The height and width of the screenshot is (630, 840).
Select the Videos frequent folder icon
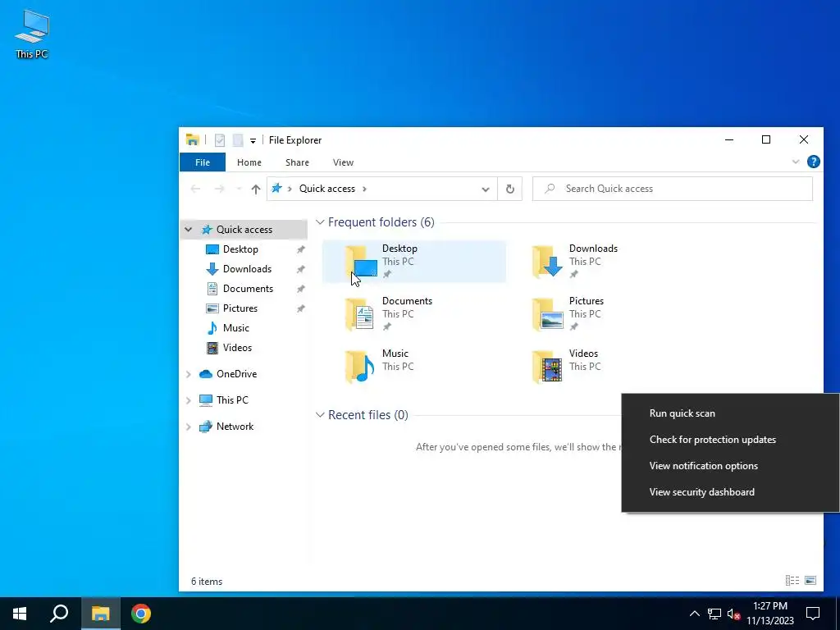(x=547, y=367)
